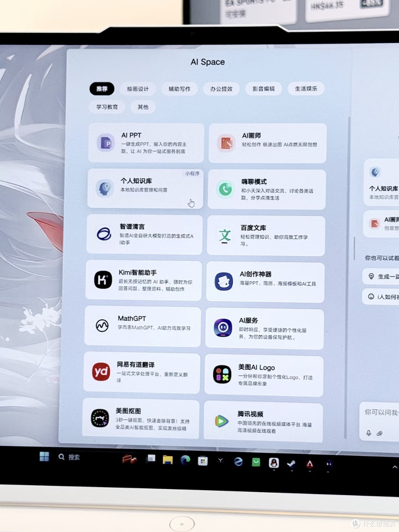Open the 生活娱乐 tab

click(306, 89)
